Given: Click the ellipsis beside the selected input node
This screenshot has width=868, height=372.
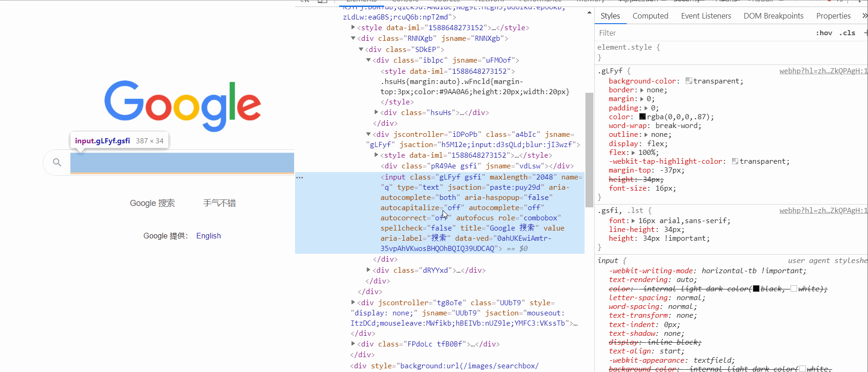Looking at the screenshot, I should (300, 178).
